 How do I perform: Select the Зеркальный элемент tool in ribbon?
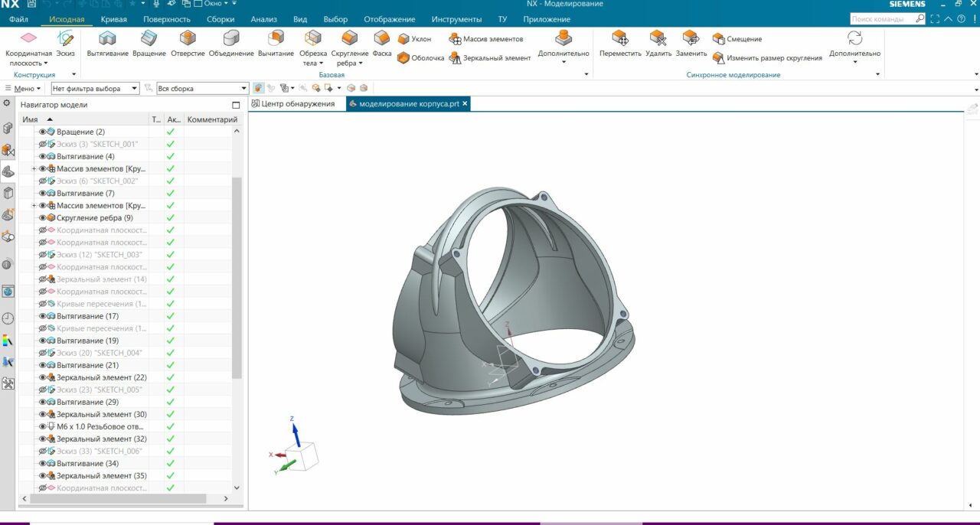point(490,58)
